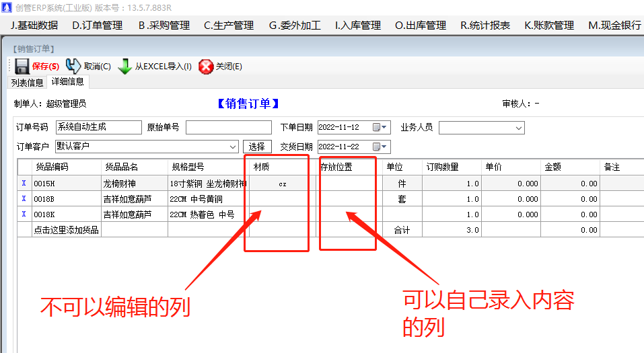644x353 pixels.
Task: Click the 套 unit cell
Action: click(x=402, y=199)
